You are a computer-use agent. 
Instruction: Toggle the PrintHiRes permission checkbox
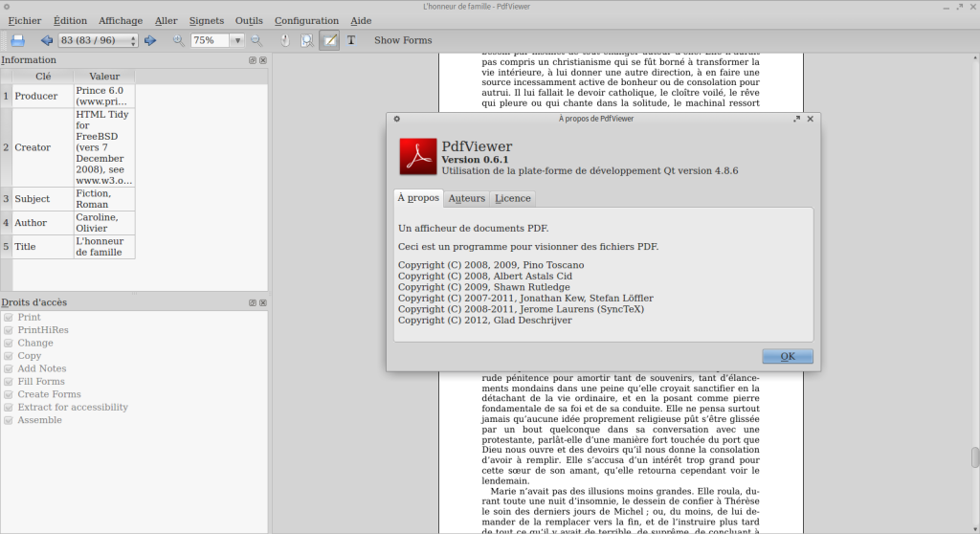[x=9, y=330]
